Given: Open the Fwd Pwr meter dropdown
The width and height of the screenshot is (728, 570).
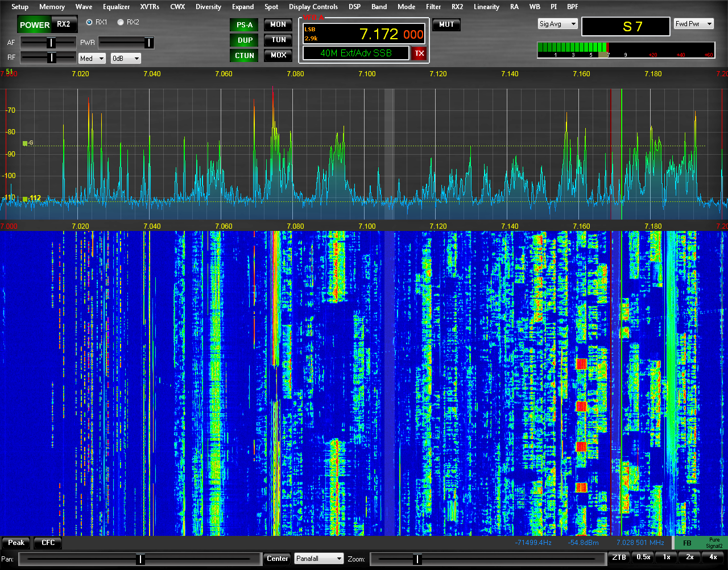Looking at the screenshot, I should (x=694, y=24).
